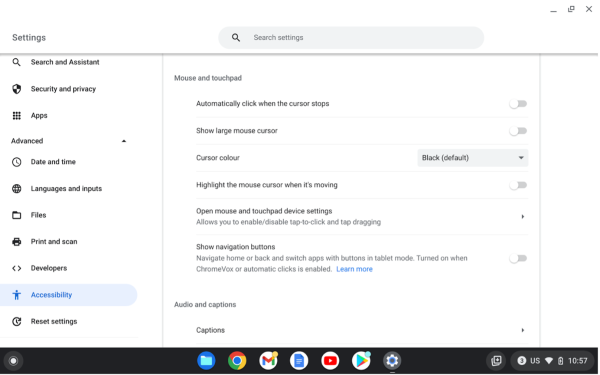The height and width of the screenshot is (375, 600).
Task: Click the Developers code brackets icon
Action: point(16,268)
